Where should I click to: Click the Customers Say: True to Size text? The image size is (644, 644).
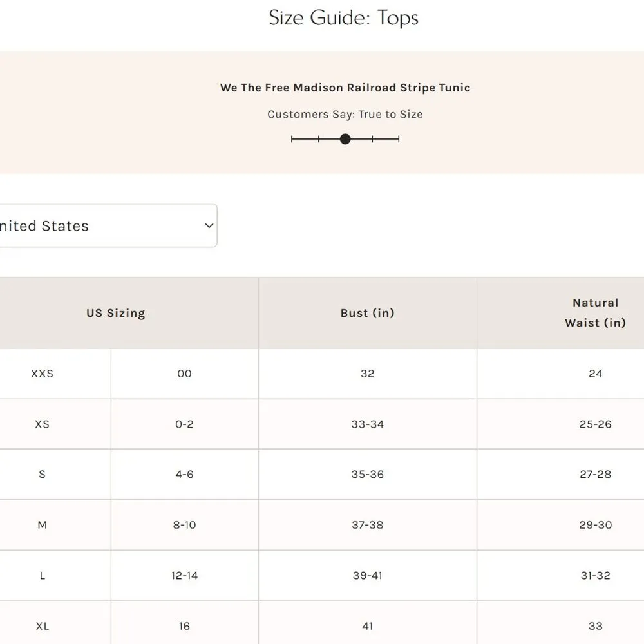(x=345, y=115)
